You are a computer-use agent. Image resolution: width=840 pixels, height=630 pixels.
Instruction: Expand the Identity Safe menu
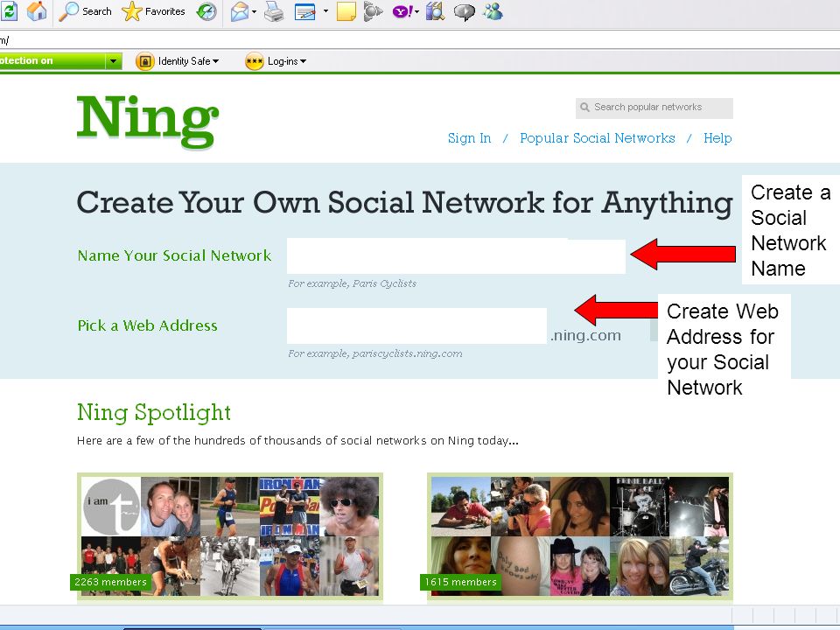[189, 61]
